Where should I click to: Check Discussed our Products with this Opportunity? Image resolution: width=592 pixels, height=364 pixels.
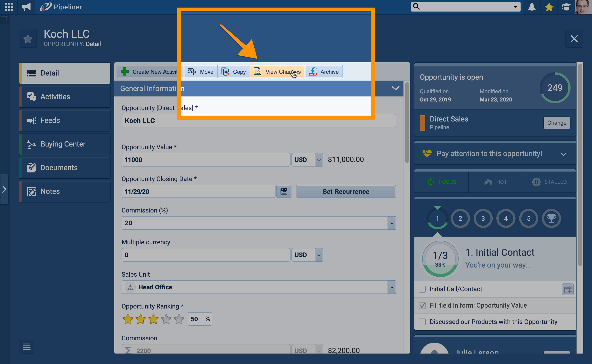click(x=422, y=322)
